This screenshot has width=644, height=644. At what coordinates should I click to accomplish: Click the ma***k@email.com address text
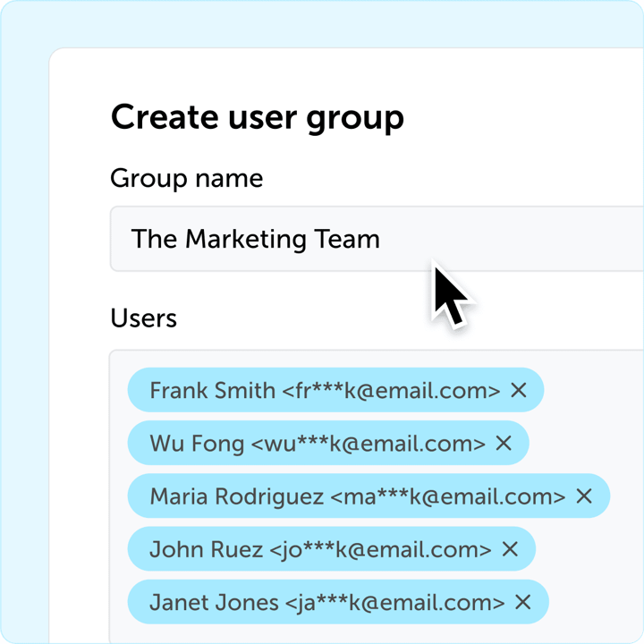click(448, 496)
